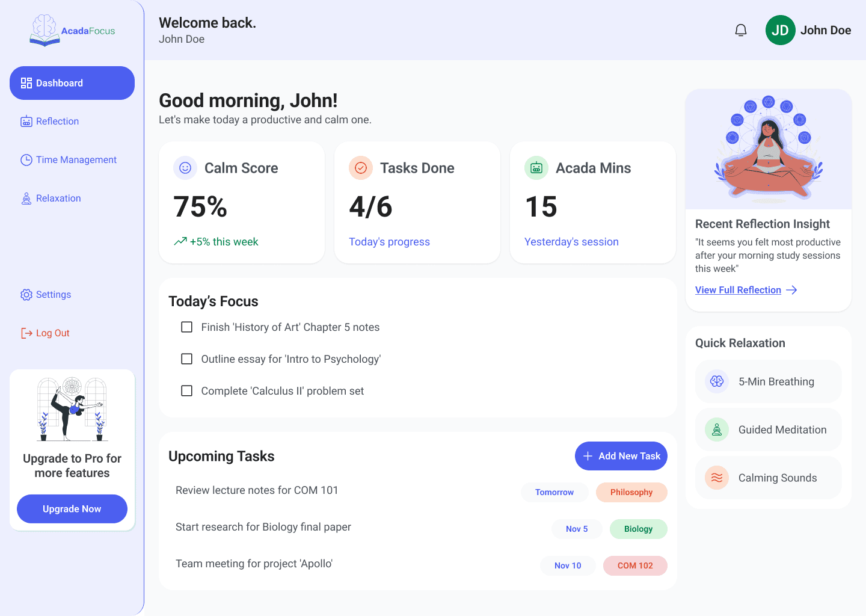Screen dimensions: 866x616
Task: Open 'Team meeting for project Apollo' task
Action: [254, 564]
